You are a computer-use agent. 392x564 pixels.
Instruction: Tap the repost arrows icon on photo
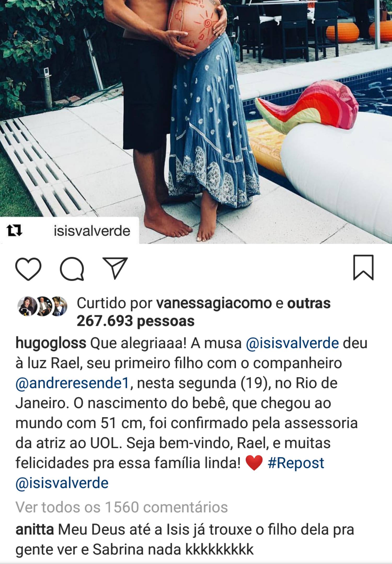[x=14, y=231]
